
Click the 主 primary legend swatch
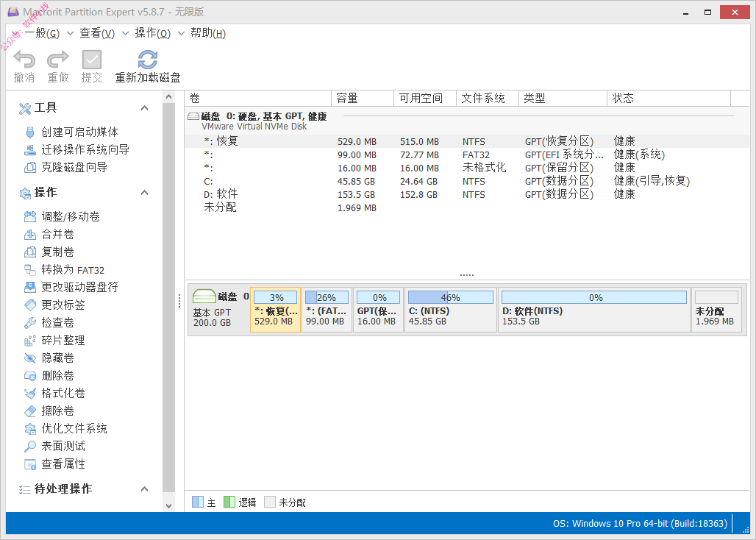[x=198, y=502]
